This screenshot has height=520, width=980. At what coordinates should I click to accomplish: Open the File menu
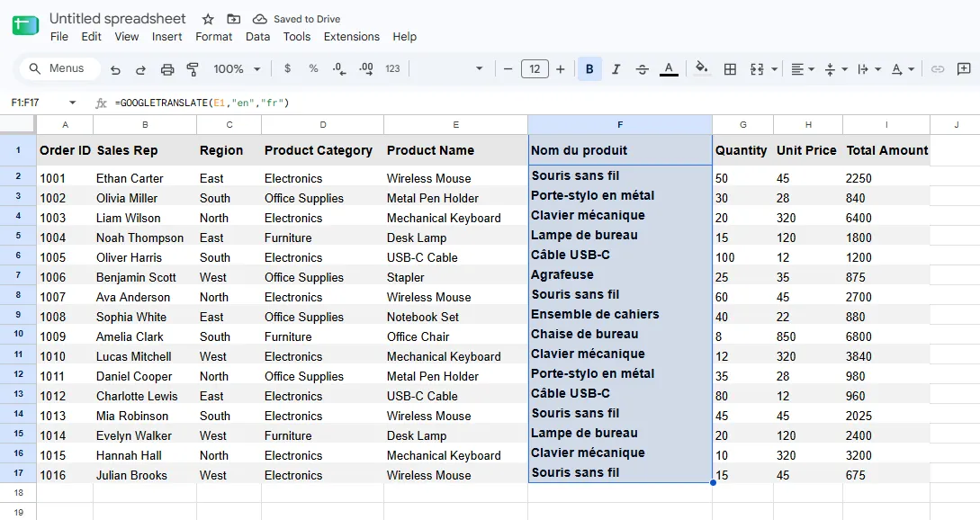59,37
